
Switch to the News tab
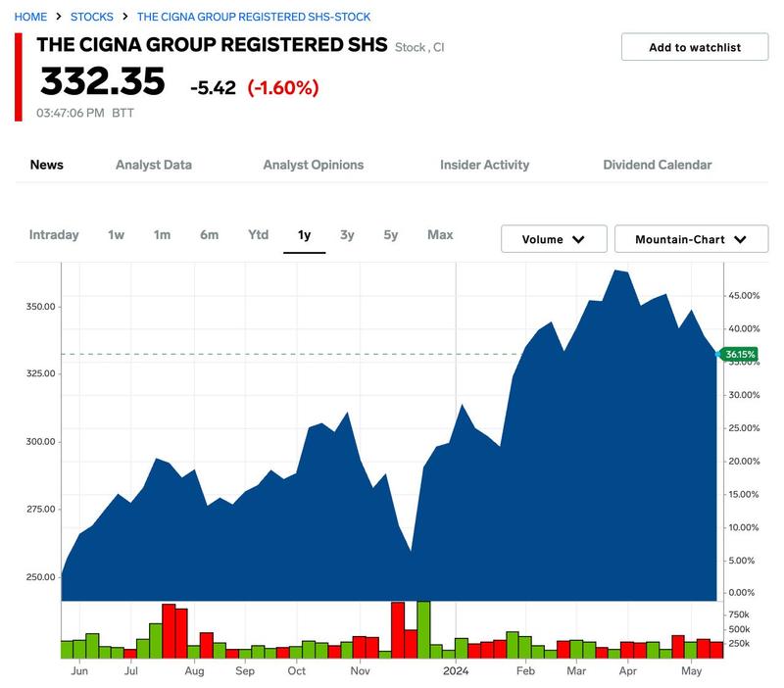pos(46,165)
